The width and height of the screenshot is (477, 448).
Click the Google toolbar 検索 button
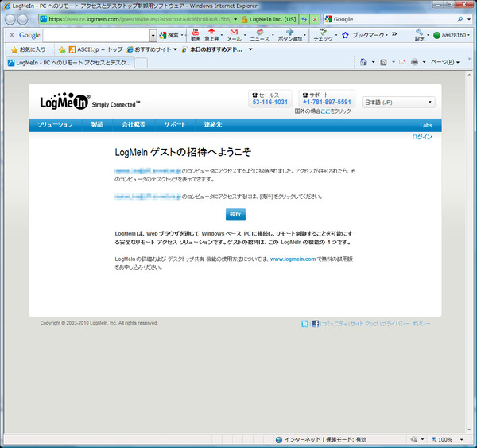170,35
